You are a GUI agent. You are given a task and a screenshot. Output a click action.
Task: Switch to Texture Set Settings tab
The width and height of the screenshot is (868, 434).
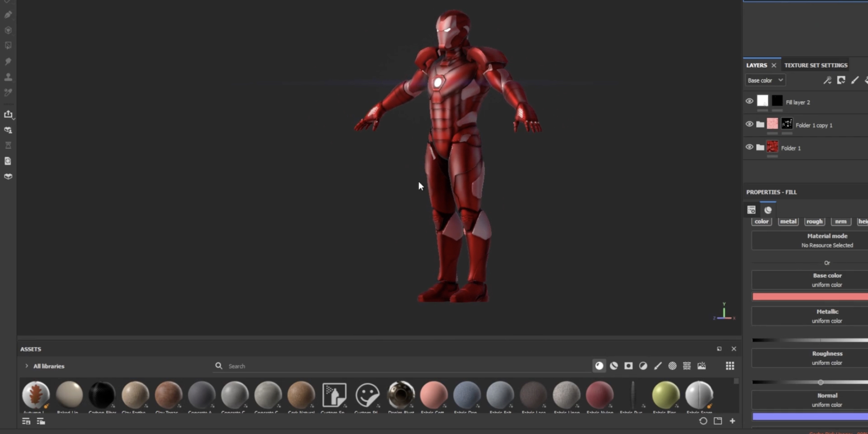(x=815, y=65)
